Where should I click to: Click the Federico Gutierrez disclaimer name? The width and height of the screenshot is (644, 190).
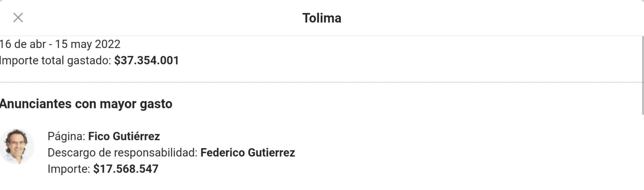click(248, 153)
